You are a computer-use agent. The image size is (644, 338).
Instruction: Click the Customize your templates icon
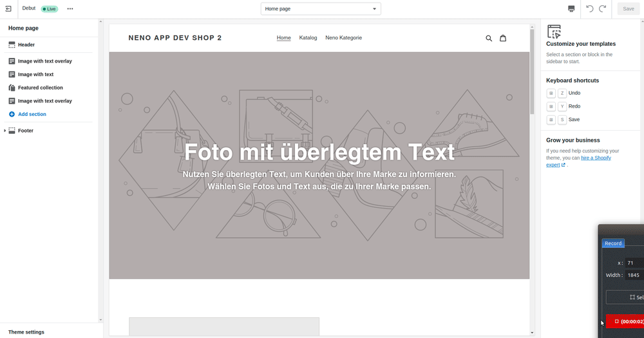pos(554,31)
